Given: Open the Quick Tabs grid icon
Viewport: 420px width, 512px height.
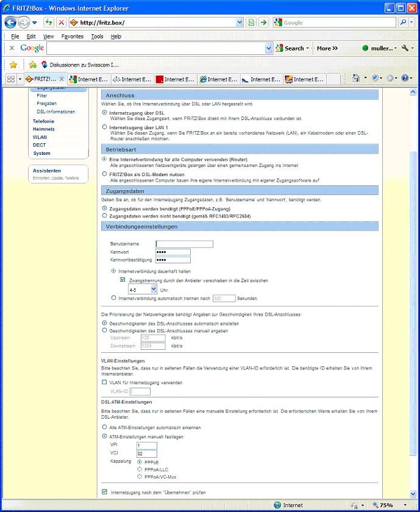Looking at the screenshot, I should pos(11,79).
